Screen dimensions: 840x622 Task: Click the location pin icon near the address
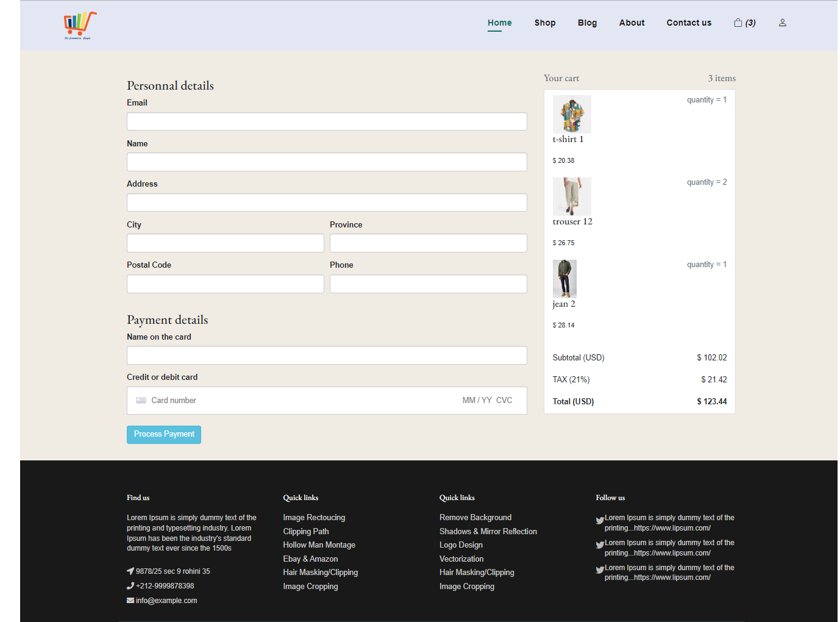coord(130,571)
